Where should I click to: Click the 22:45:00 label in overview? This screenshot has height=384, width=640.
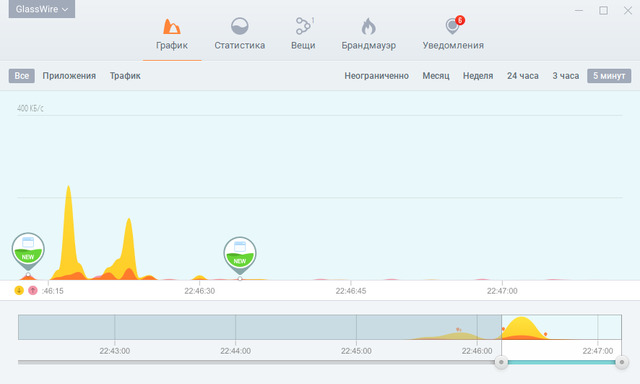356,351
